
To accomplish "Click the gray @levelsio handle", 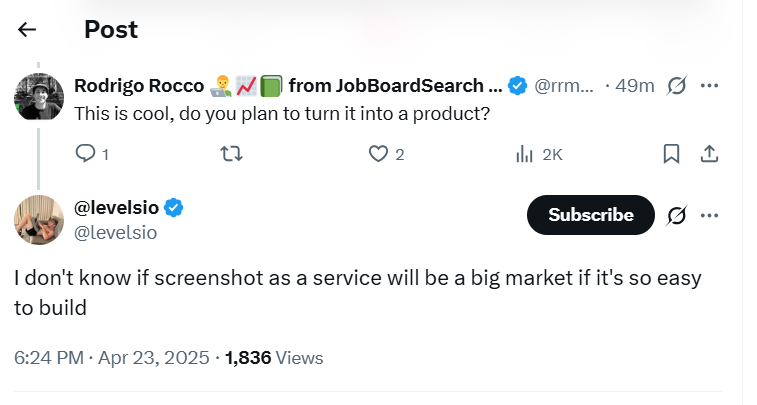I will tap(115, 232).
